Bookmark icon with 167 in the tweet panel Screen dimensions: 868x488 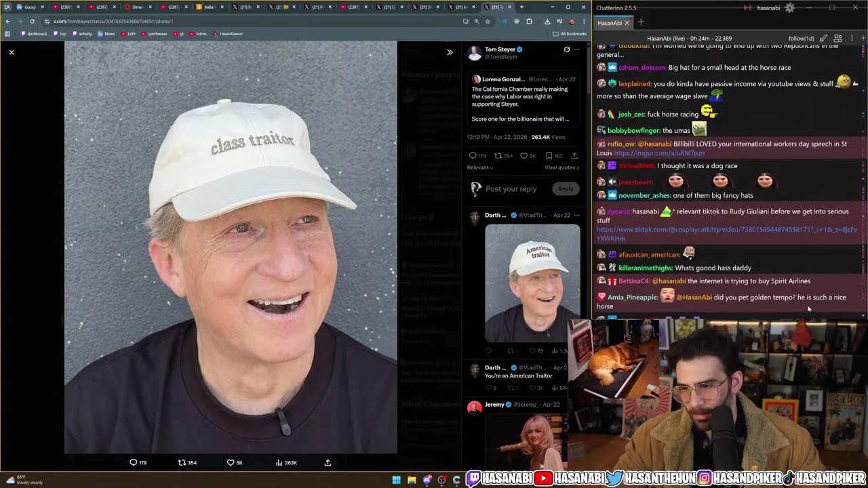(x=549, y=156)
